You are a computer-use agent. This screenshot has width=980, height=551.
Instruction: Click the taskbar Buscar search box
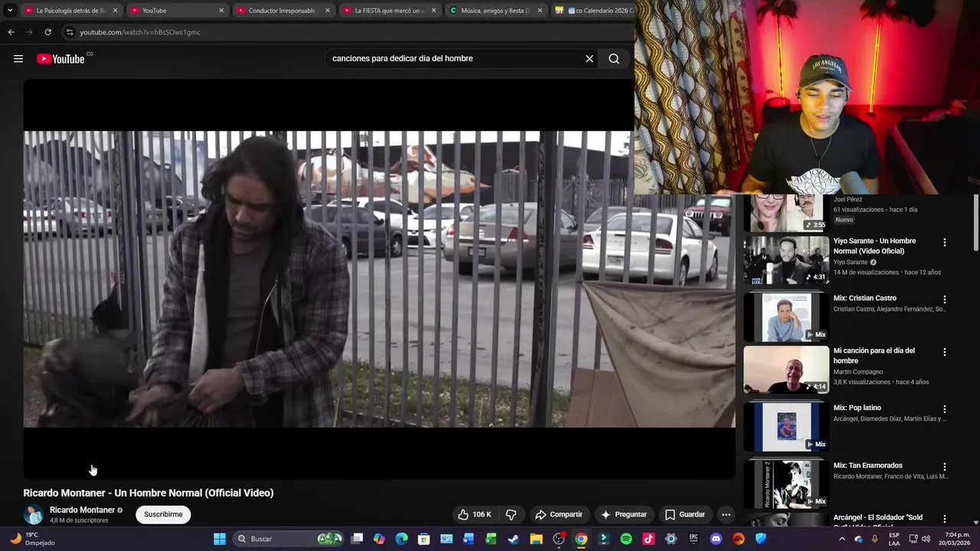pos(289,539)
